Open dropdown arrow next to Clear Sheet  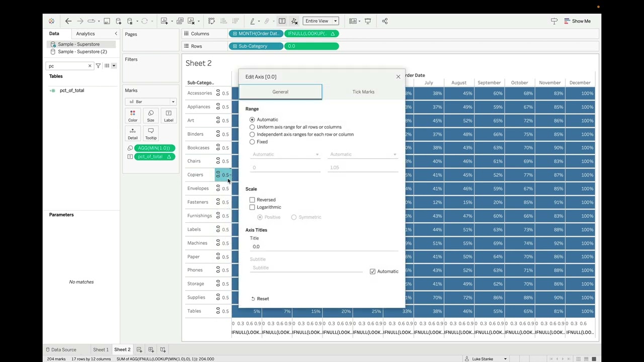pyautogui.click(x=198, y=22)
